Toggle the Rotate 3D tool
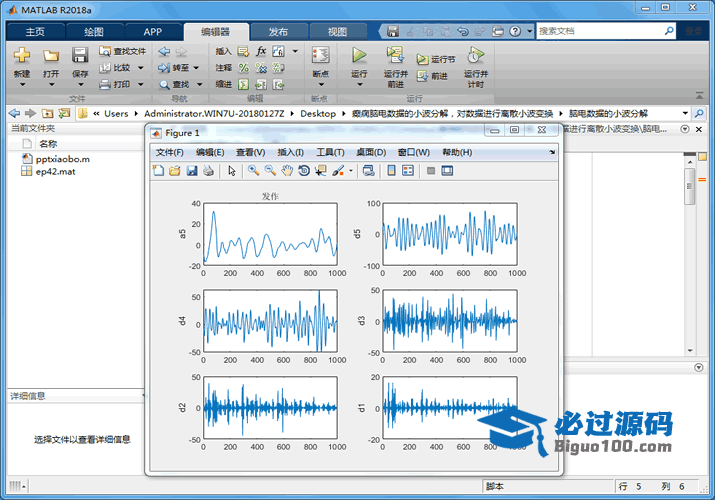Viewport: 715px width, 500px height. [304, 171]
